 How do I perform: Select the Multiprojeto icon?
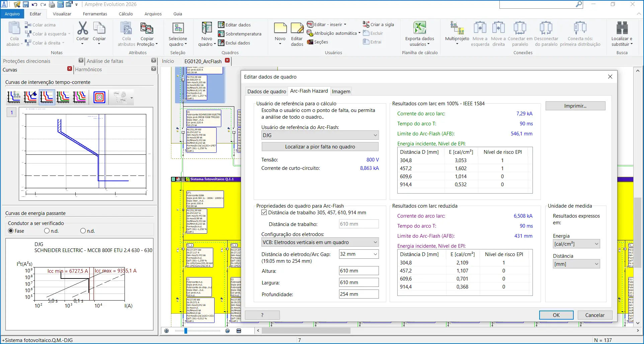coord(457,28)
